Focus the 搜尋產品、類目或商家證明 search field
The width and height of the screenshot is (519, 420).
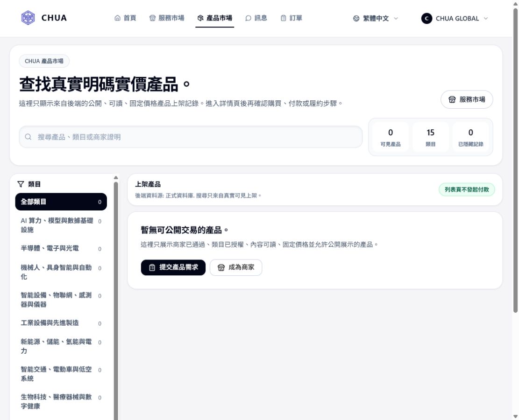[191, 137]
